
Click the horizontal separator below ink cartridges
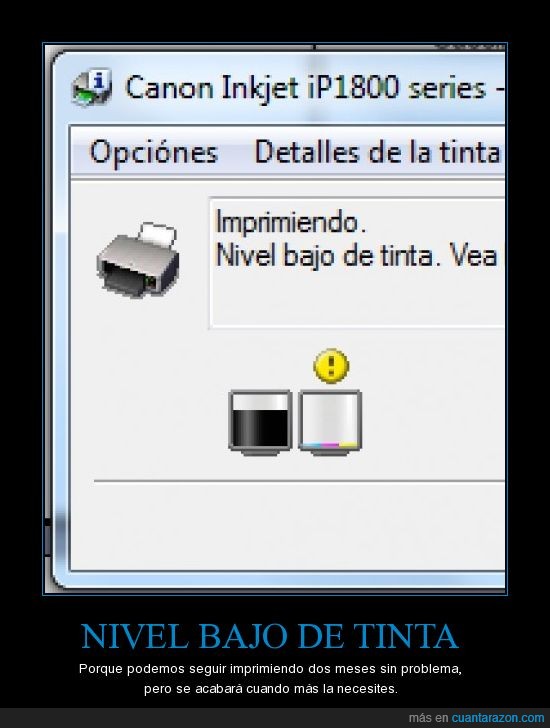coord(299,481)
